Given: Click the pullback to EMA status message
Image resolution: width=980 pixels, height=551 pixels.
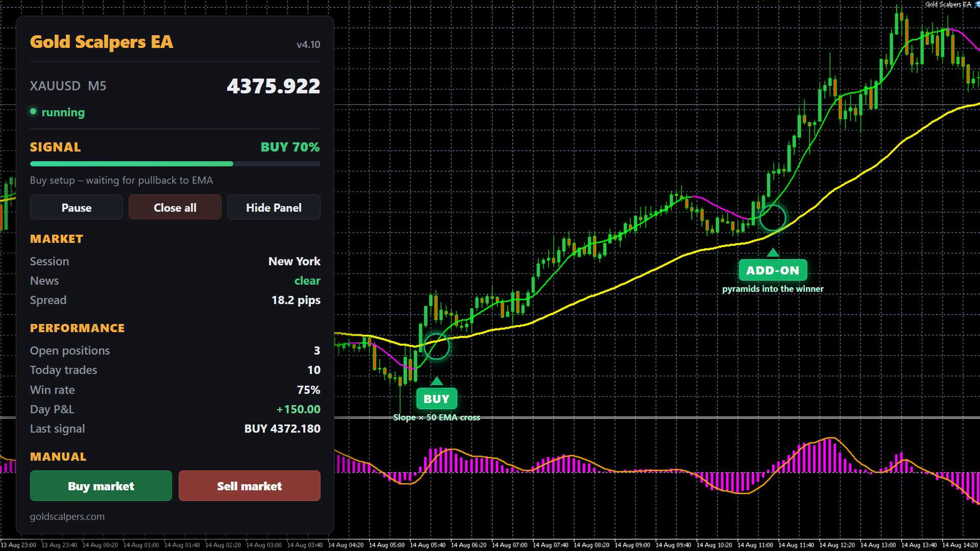Looking at the screenshot, I should click(121, 180).
